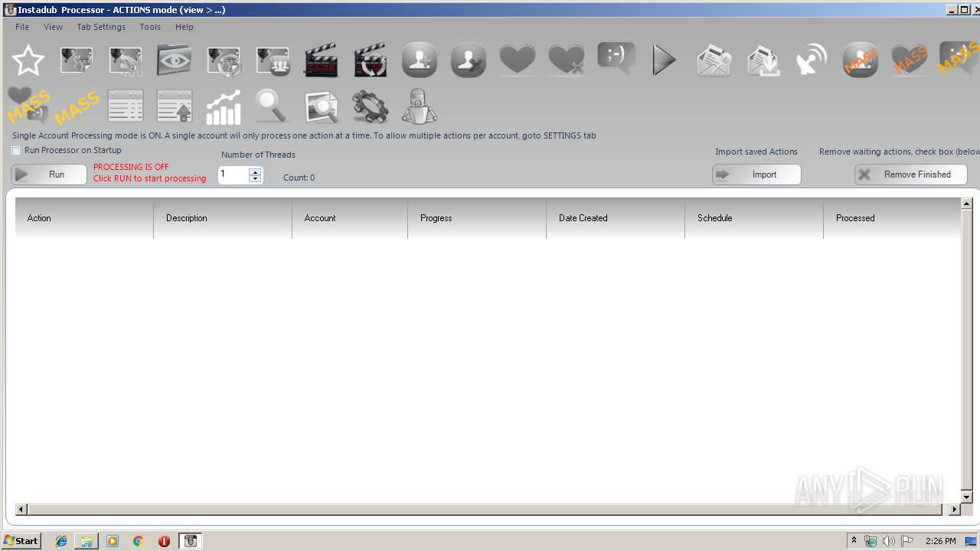
Task: Click the Remove Finished button
Action: [x=911, y=174]
